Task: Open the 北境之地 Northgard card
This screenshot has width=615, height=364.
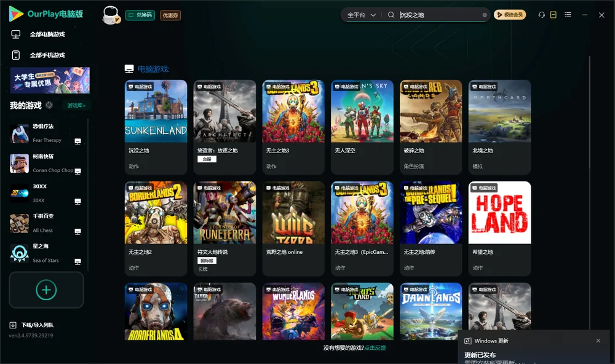Action: [499, 127]
